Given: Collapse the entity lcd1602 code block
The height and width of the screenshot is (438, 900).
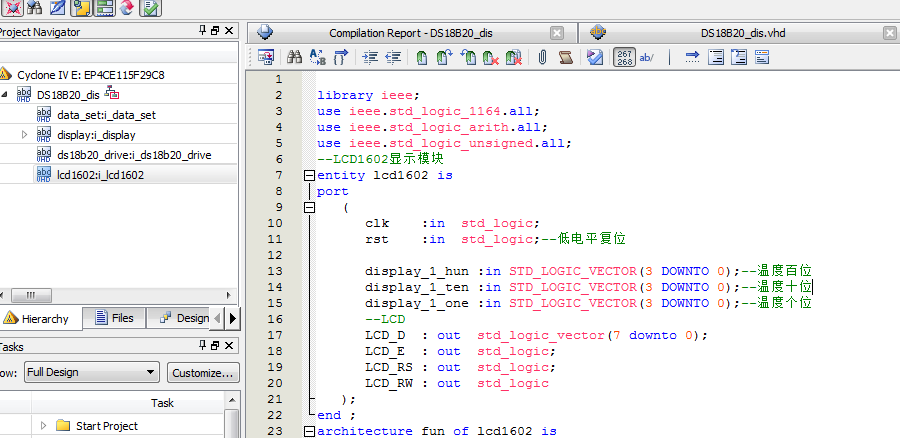Looking at the screenshot, I should point(308,175).
